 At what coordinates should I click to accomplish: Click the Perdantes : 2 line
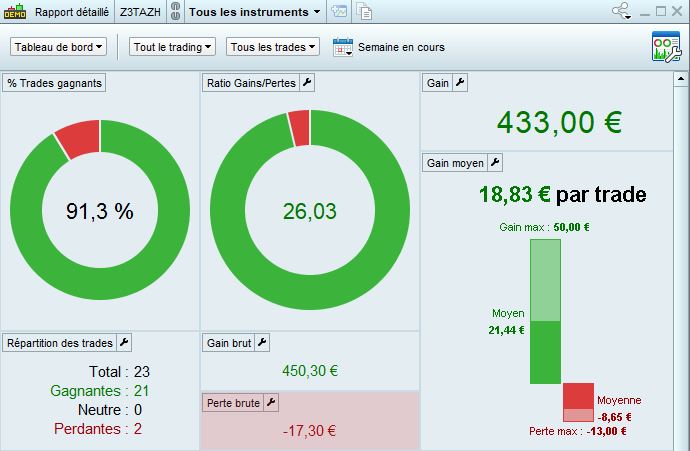[98, 429]
